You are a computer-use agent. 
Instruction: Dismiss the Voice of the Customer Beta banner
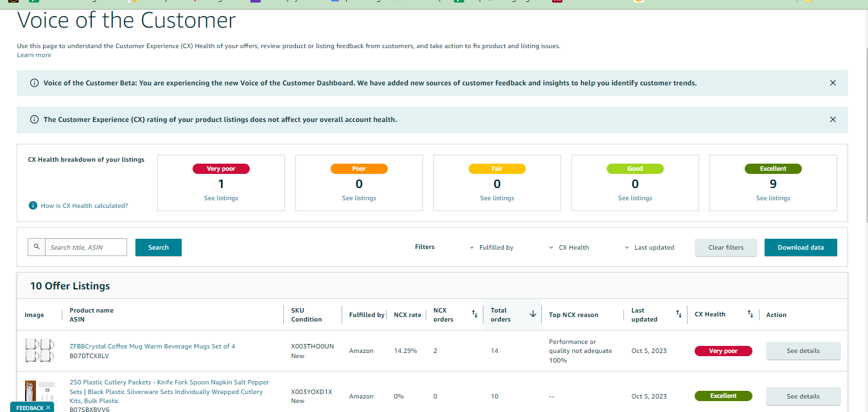833,83
